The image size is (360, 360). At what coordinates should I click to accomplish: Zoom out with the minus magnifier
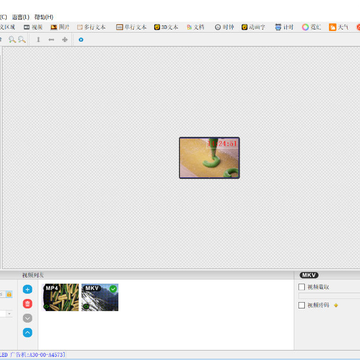pyautogui.click(x=22, y=40)
